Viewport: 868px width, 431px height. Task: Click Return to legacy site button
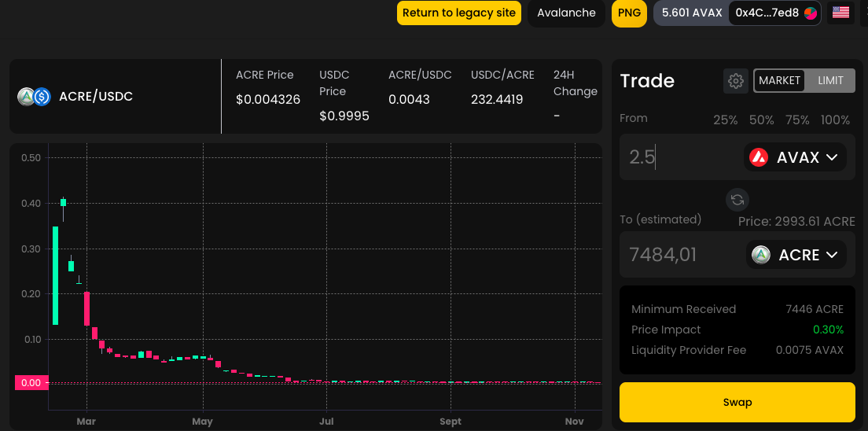coord(459,13)
